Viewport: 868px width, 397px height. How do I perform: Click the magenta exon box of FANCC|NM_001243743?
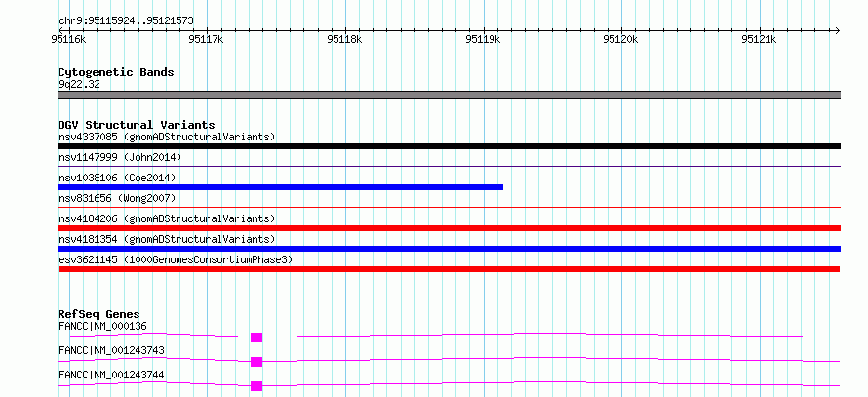256,362
